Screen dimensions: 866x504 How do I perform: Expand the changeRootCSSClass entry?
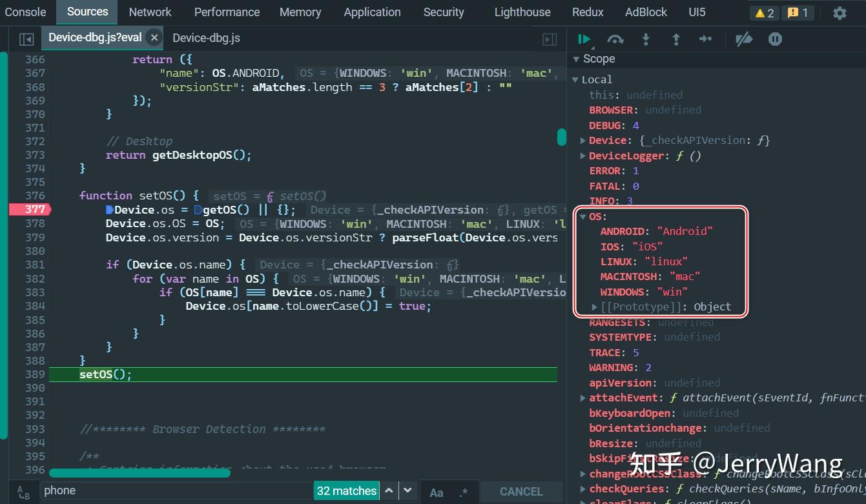(x=582, y=474)
